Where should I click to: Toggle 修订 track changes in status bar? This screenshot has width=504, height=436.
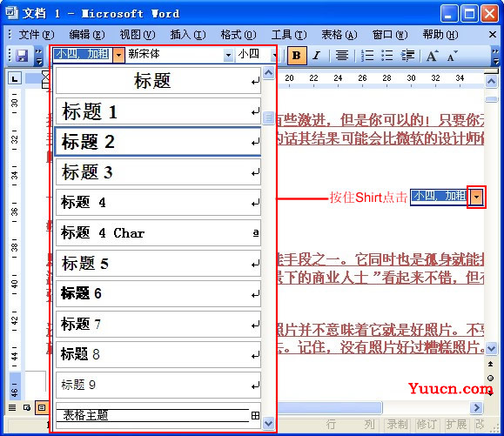[x=427, y=425]
